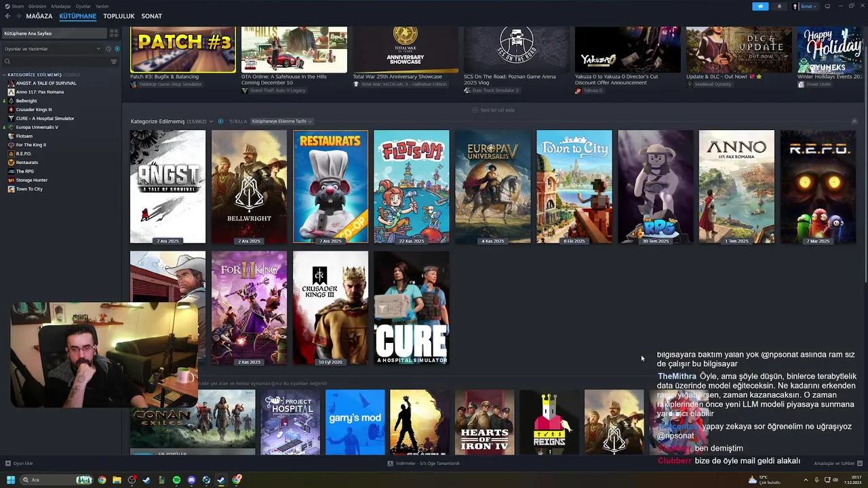Open the Crusader Kings III game cover
The image size is (868, 488).
330,308
